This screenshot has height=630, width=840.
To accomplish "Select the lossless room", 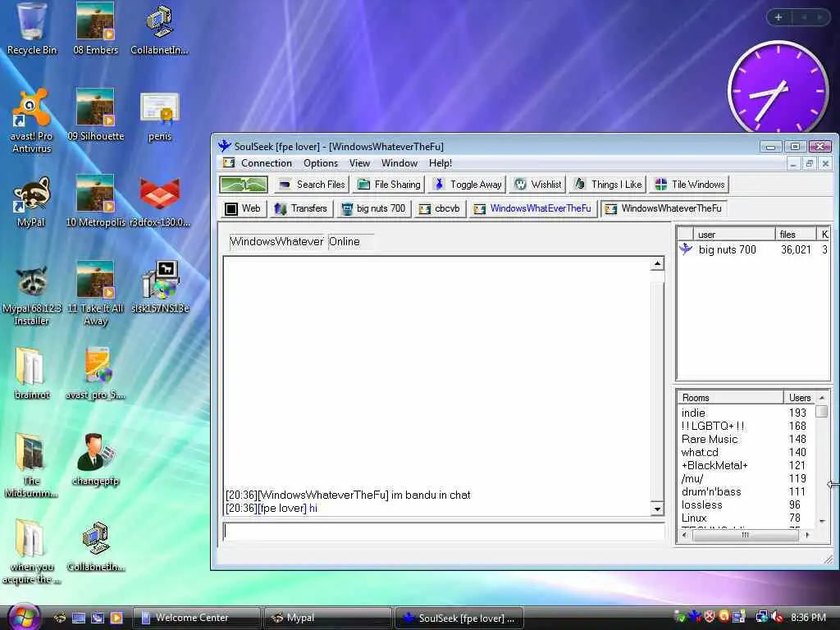I will coord(745,504).
